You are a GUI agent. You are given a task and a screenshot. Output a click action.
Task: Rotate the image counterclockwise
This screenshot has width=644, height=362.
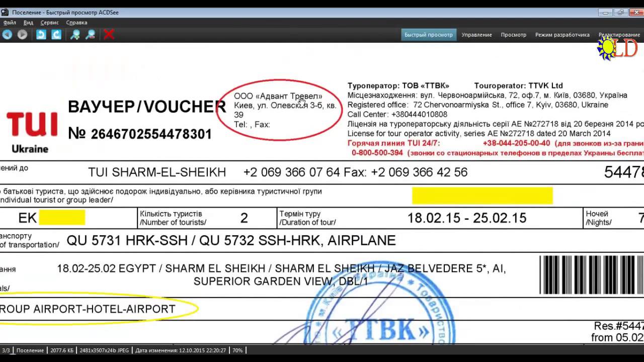41,34
